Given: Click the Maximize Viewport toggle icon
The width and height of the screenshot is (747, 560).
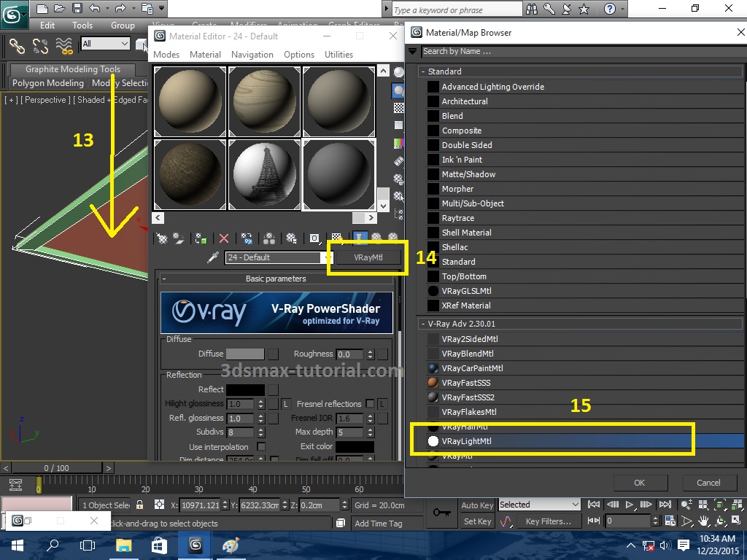Looking at the screenshot, I should pyautogui.click(x=736, y=521).
